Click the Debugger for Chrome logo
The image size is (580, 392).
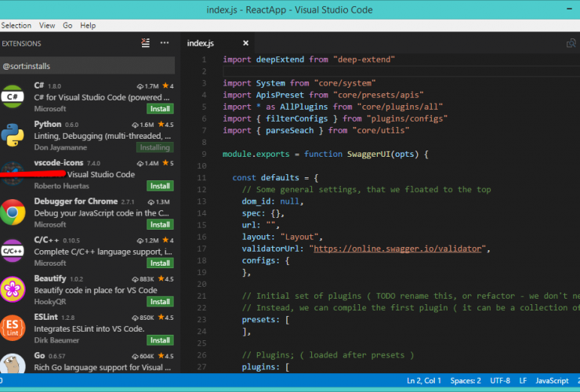click(13, 212)
